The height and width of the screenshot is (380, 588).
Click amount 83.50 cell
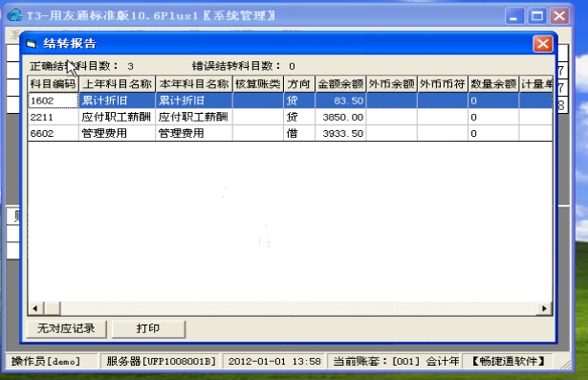(x=340, y=101)
